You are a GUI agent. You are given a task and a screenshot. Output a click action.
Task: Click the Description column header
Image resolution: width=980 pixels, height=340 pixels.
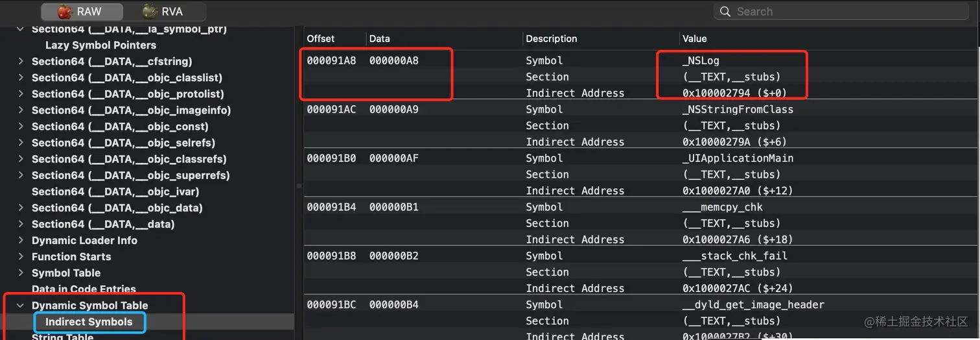(x=551, y=39)
